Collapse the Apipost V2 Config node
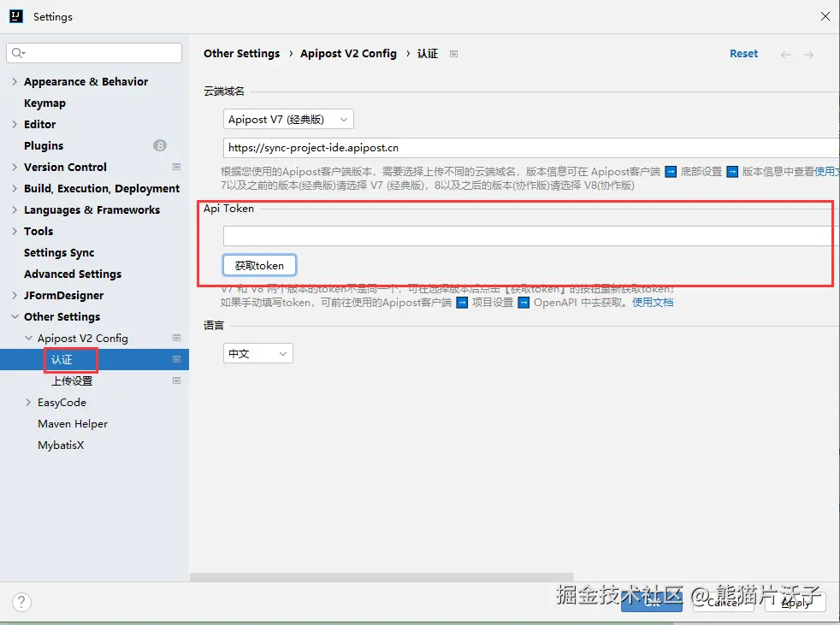 (28, 339)
